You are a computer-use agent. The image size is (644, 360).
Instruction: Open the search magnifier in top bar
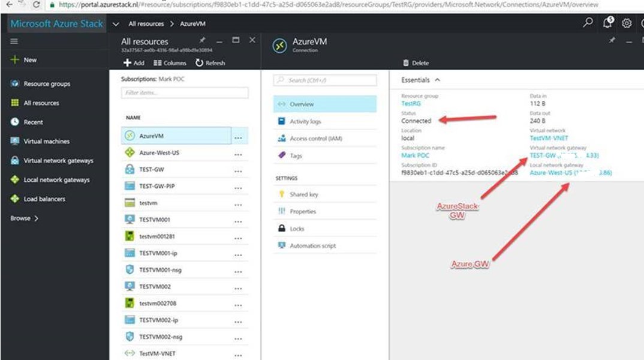(588, 23)
